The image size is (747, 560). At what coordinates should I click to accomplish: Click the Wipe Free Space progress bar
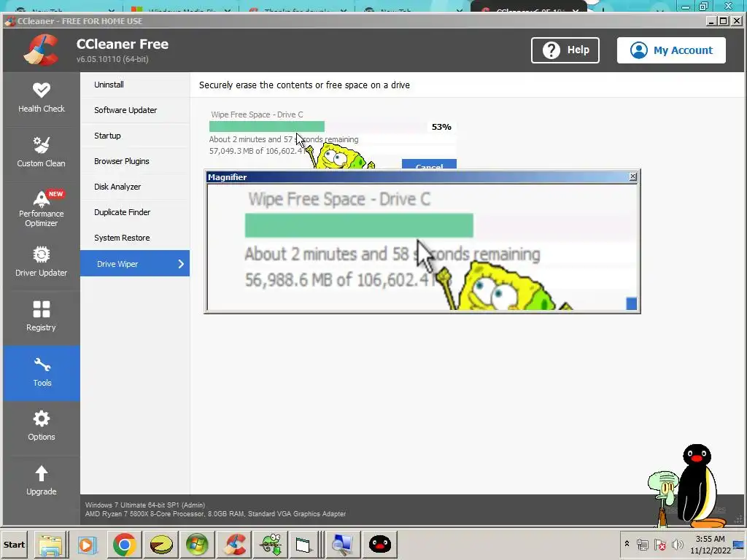coord(318,127)
